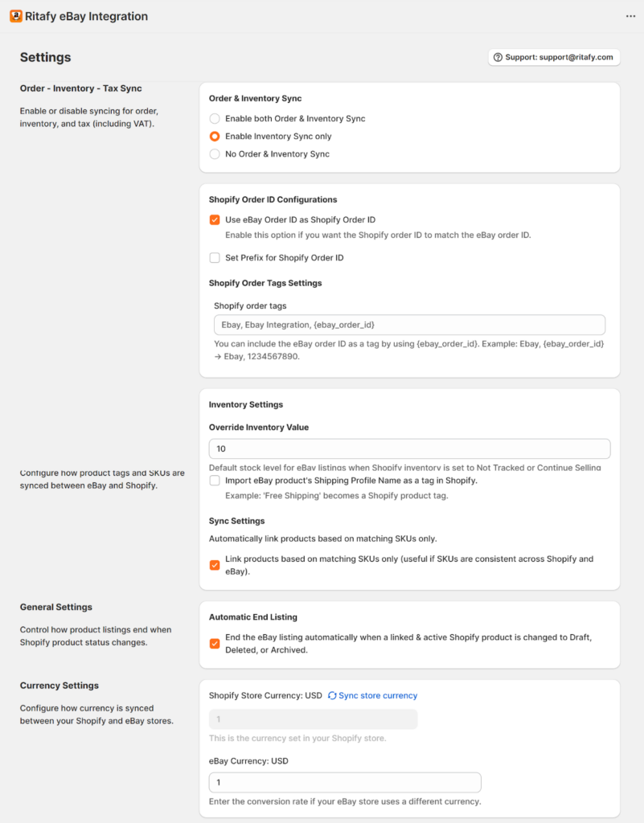
Task: Click the eBay Currency conversion rate field
Action: (345, 783)
